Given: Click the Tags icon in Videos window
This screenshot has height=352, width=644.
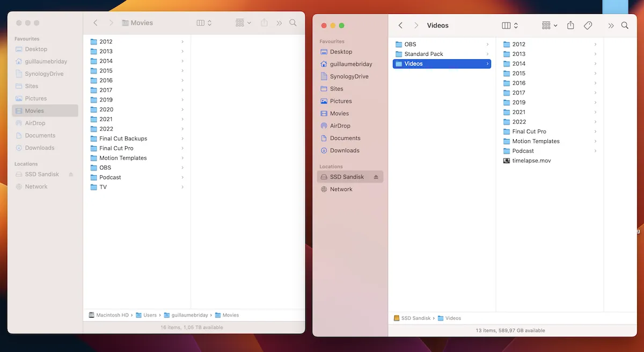Looking at the screenshot, I should point(588,25).
